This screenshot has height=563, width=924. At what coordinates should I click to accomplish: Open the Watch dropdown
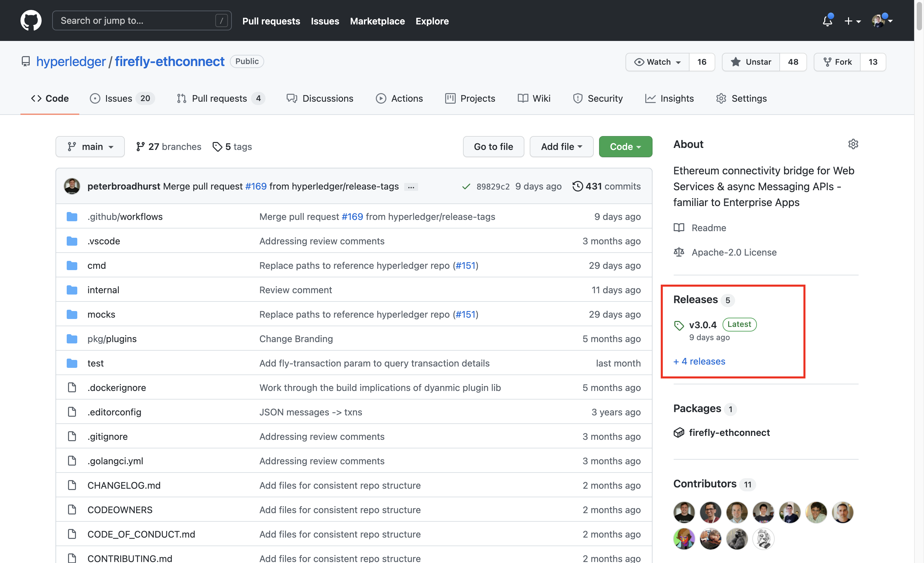click(x=657, y=62)
